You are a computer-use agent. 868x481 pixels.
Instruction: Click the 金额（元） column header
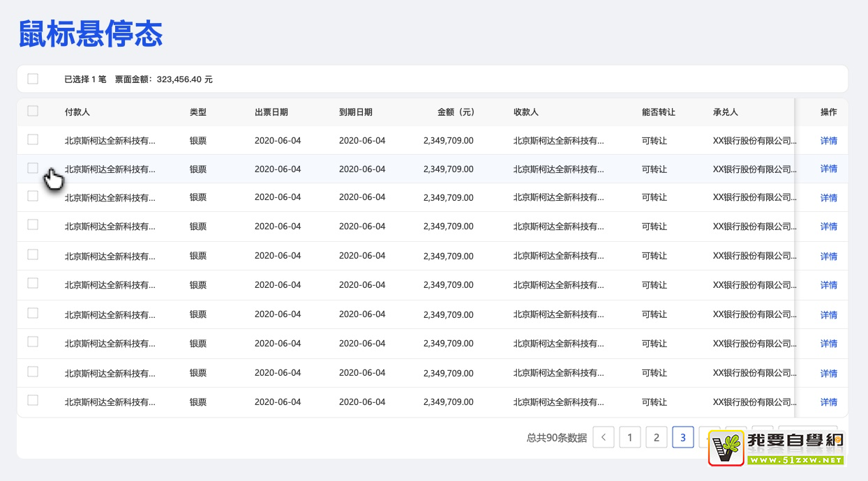456,112
